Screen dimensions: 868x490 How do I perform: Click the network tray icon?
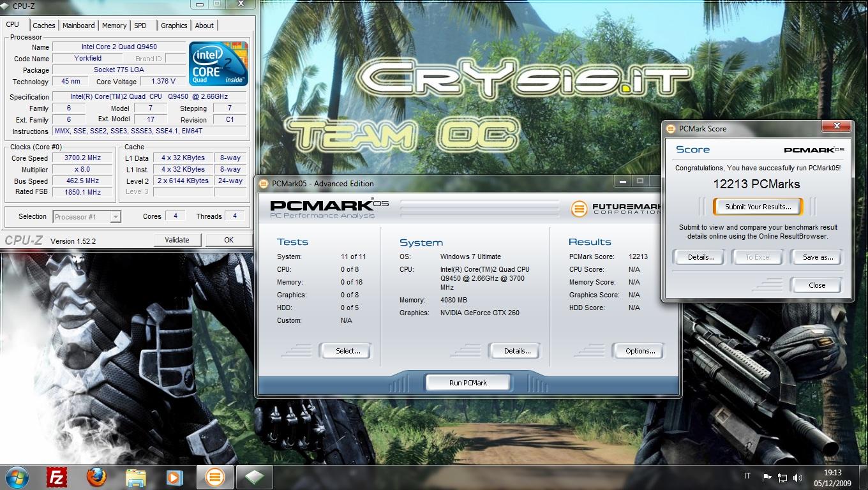[x=783, y=477]
